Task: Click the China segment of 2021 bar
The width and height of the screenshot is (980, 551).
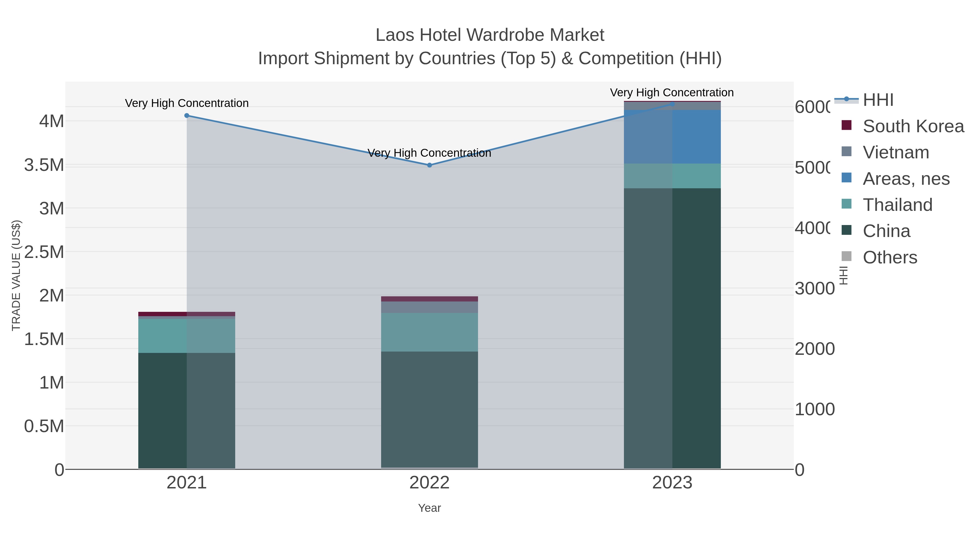Action: (x=187, y=411)
